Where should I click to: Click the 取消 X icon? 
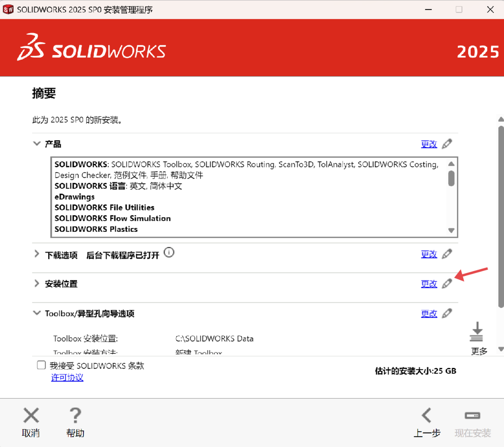pos(31,416)
